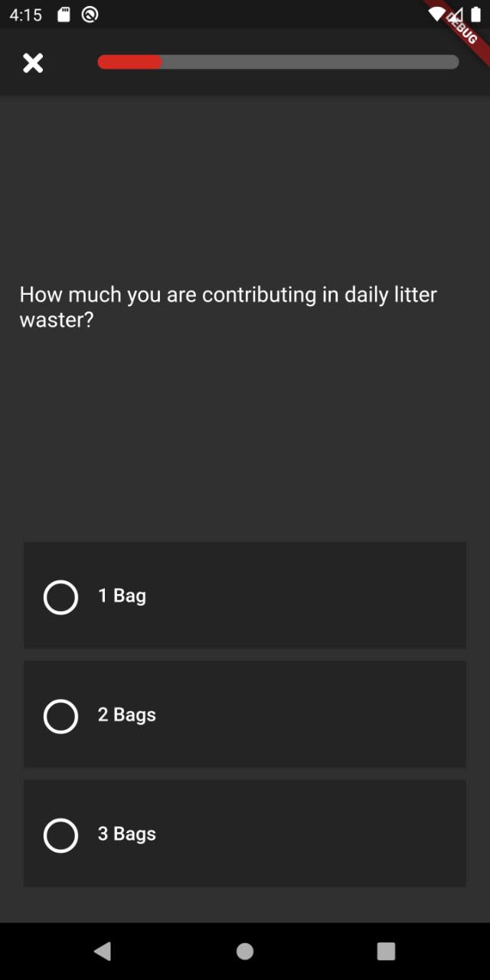Tap the SD card status icon
The height and width of the screenshot is (980, 490).
pos(64,15)
